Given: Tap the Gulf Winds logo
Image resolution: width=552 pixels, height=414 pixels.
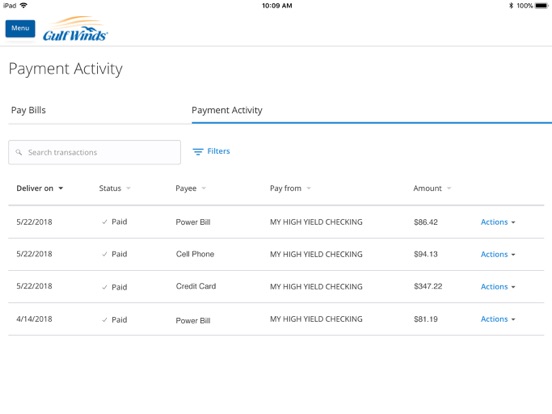Looking at the screenshot, I should (x=75, y=29).
